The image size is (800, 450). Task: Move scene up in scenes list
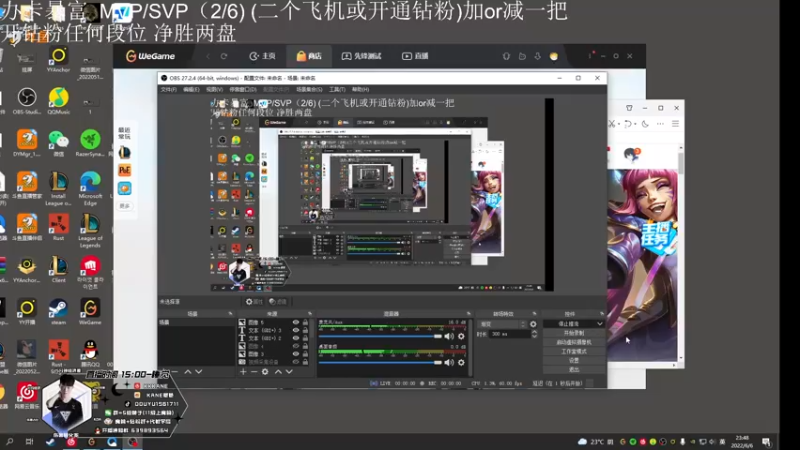[188, 372]
